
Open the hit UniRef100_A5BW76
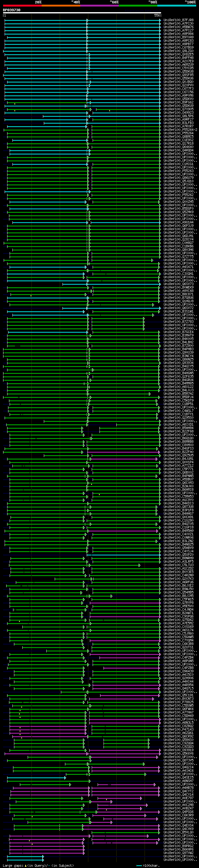(178, 27)
